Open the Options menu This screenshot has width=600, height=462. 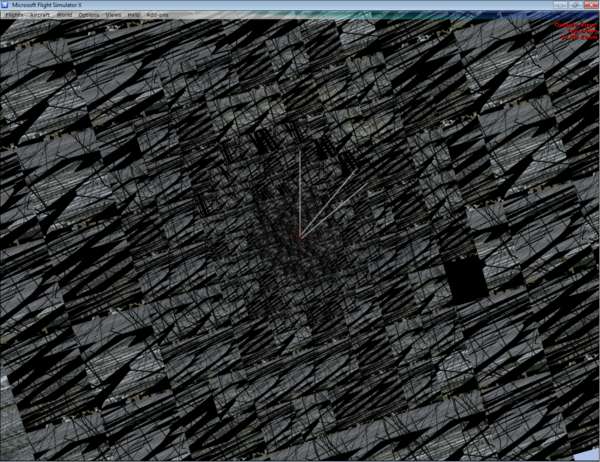click(x=89, y=15)
